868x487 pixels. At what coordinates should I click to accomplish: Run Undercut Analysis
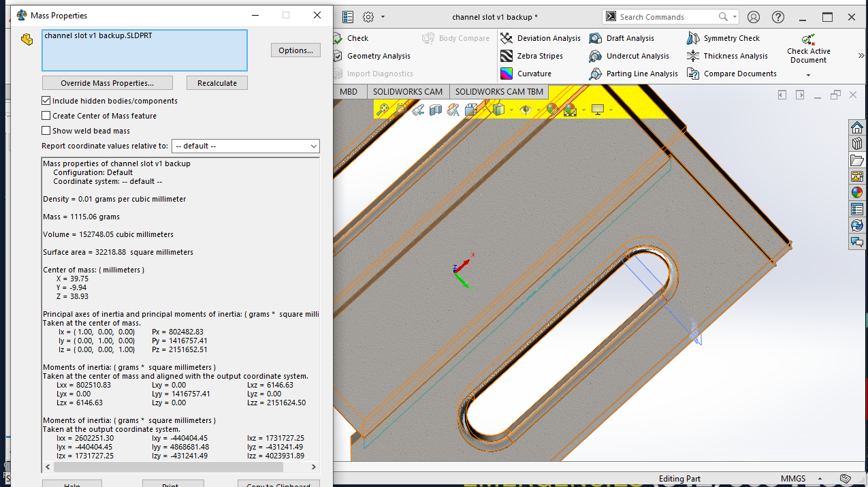point(629,56)
